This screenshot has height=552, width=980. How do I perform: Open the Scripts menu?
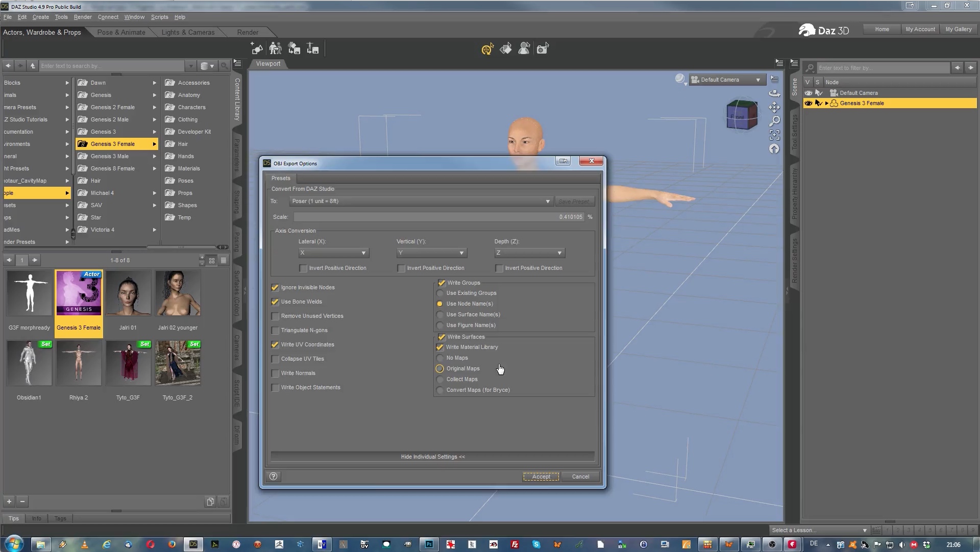point(159,17)
